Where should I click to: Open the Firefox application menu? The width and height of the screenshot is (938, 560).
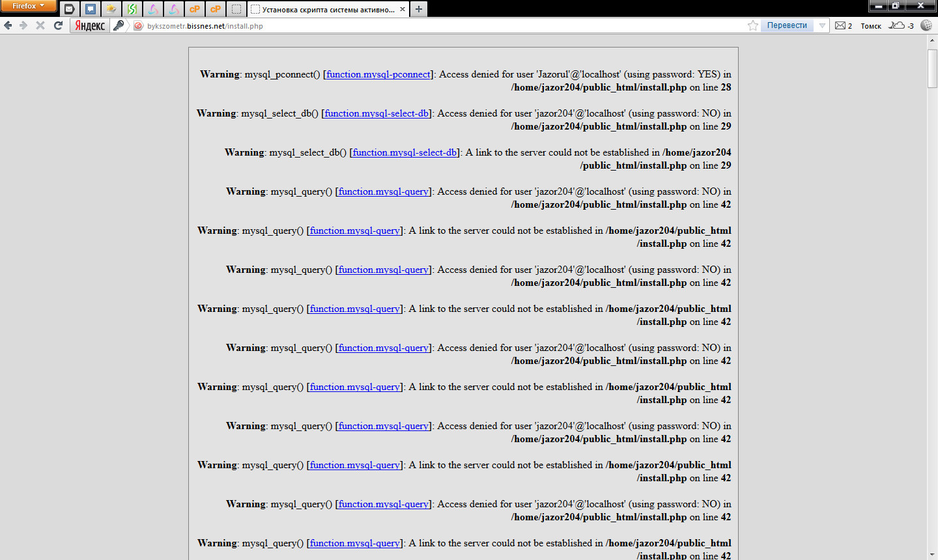(29, 6)
